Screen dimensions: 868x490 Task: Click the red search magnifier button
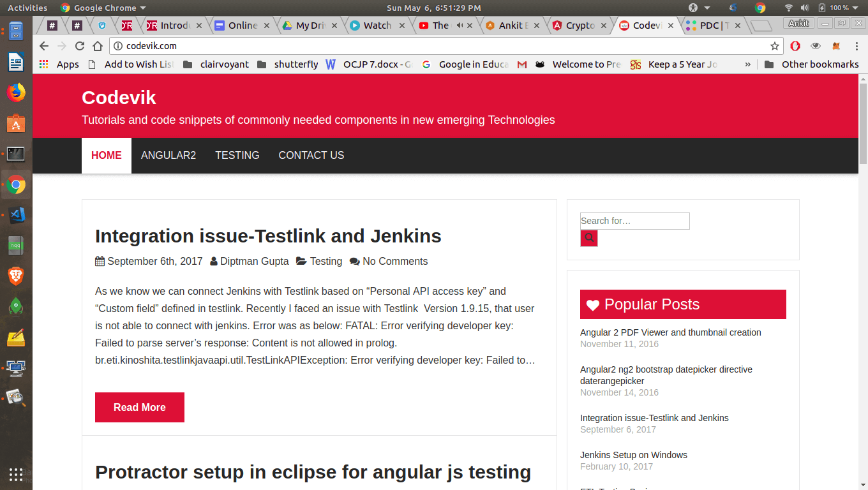[x=588, y=238]
